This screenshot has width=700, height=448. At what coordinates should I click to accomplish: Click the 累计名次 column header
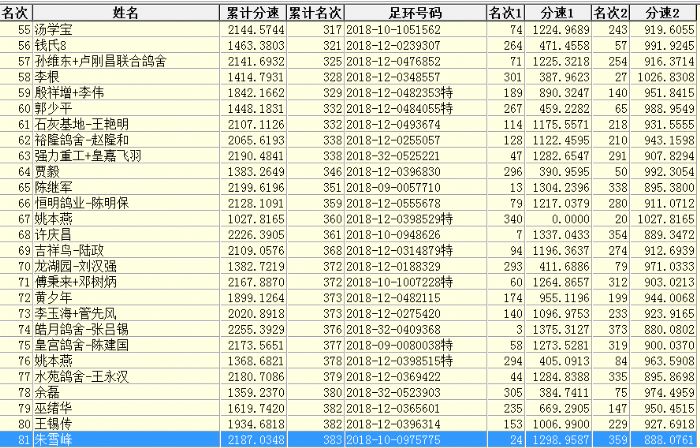315,12
